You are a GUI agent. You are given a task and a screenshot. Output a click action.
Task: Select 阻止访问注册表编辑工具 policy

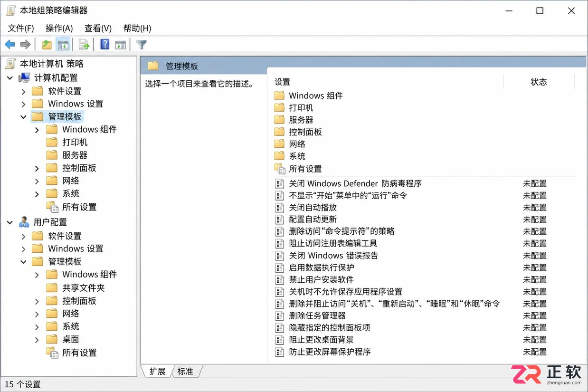coord(333,243)
